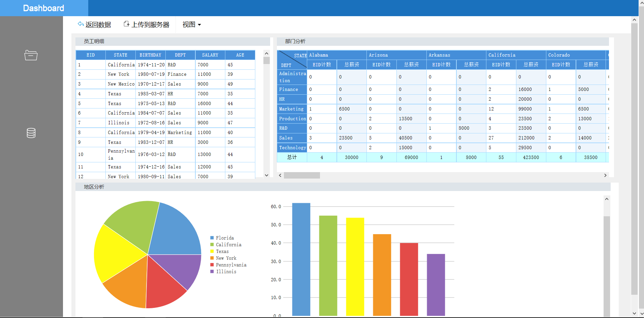
Task: Click the SALARY column header
Action: [x=210, y=55]
